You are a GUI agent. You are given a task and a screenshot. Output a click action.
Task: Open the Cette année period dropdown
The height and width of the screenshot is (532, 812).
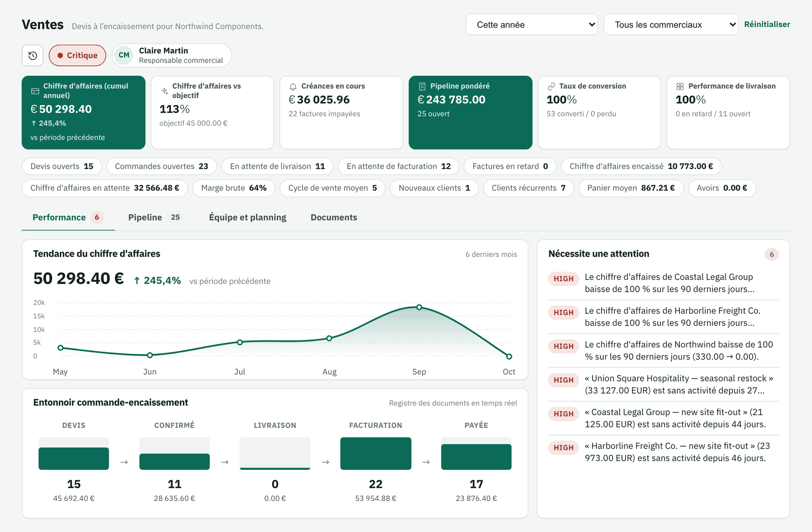tap(531, 24)
